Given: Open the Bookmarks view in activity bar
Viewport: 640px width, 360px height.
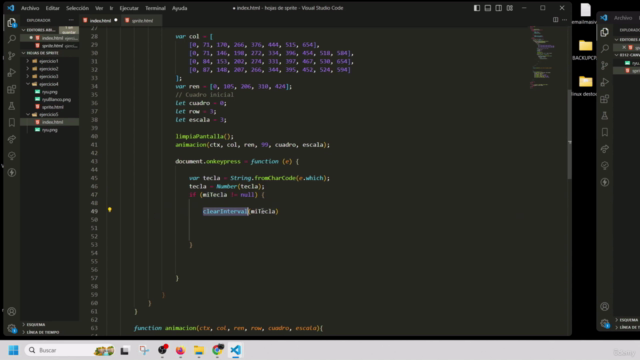Looking at the screenshot, I should (x=11, y=122).
